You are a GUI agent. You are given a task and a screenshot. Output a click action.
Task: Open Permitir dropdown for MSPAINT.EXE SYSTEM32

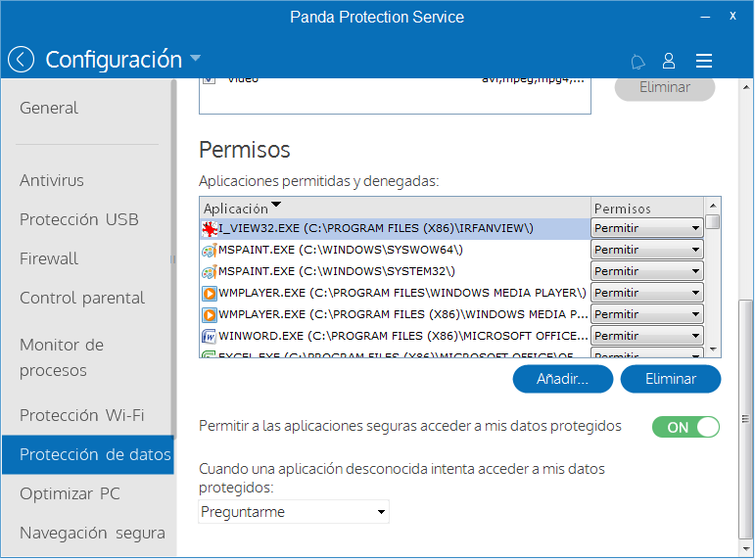click(x=647, y=271)
